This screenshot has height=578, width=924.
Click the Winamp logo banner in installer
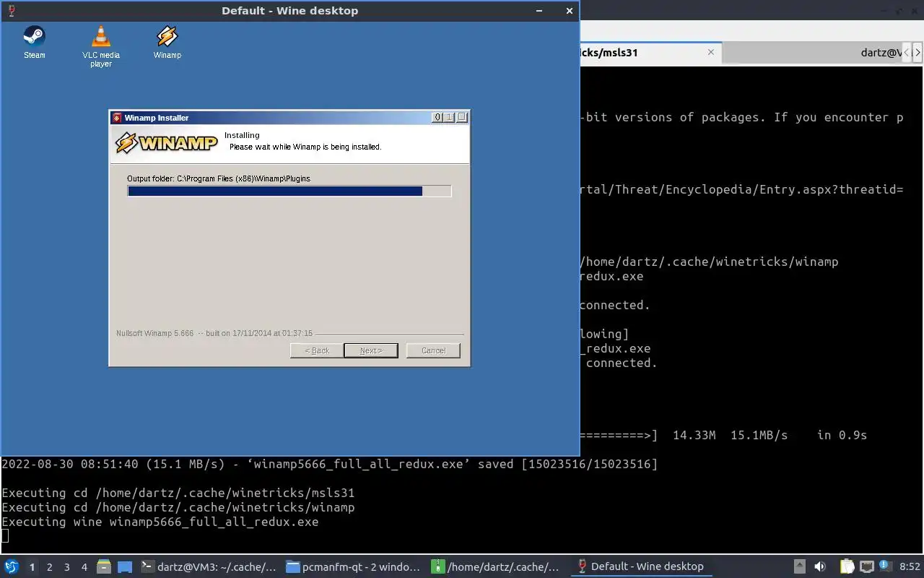pos(167,142)
